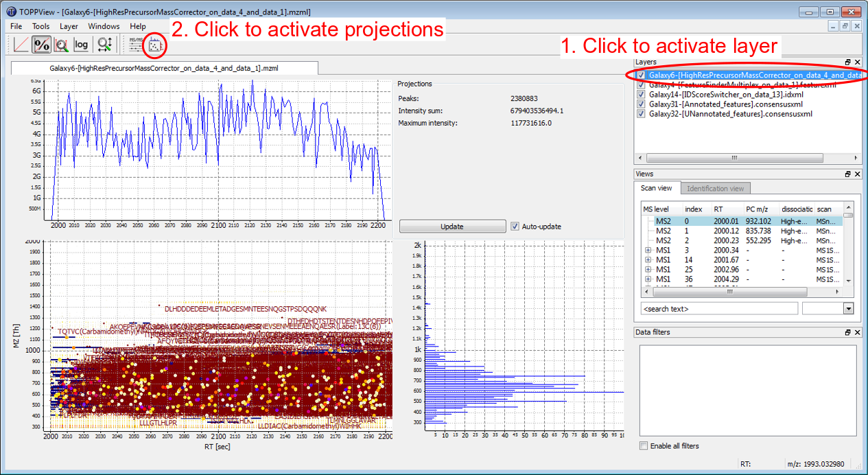Float the Layers panel with undock icon
This screenshot has height=475, width=868.
coord(847,62)
